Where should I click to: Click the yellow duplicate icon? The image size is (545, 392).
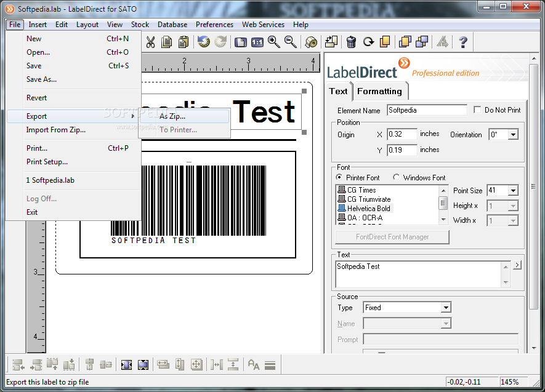click(385, 42)
